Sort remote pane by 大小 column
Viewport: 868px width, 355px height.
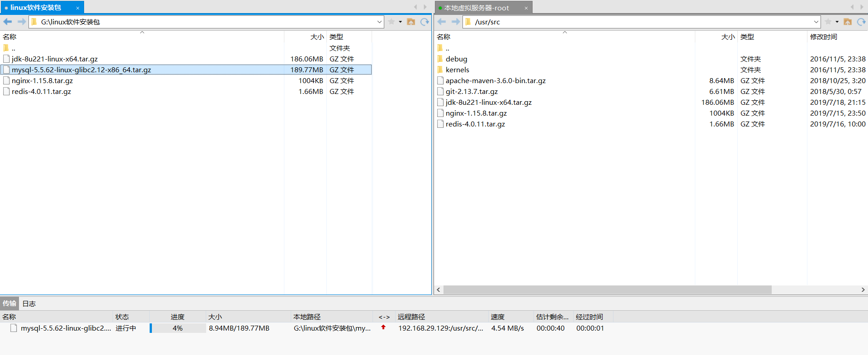coord(716,37)
